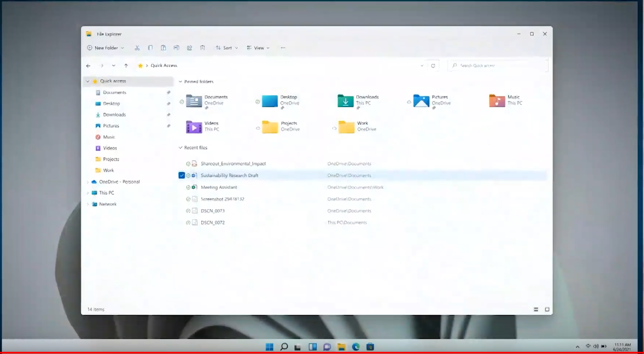Click the Paste icon on the toolbar
This screenshot has width=644, height=354.
click(x=164, y=48)
